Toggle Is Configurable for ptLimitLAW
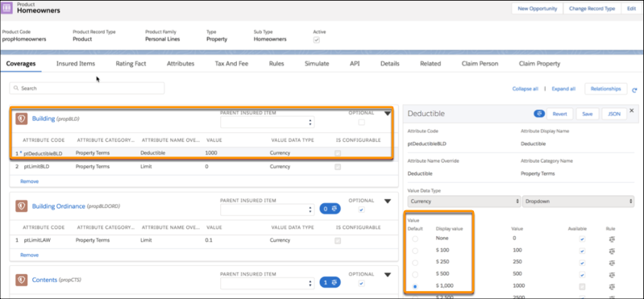This screenshot has height=299, width=644. [x=338, y=241]
